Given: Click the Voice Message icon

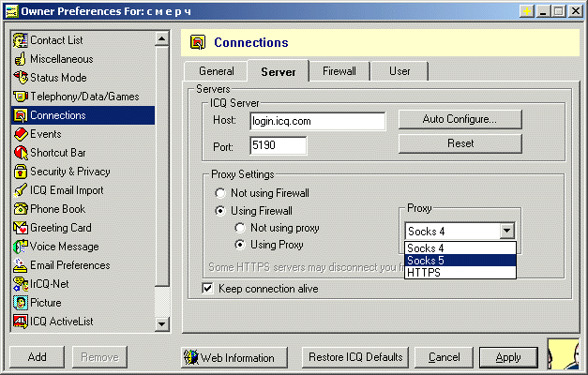Looking at the screenshot, I should 21,247.
